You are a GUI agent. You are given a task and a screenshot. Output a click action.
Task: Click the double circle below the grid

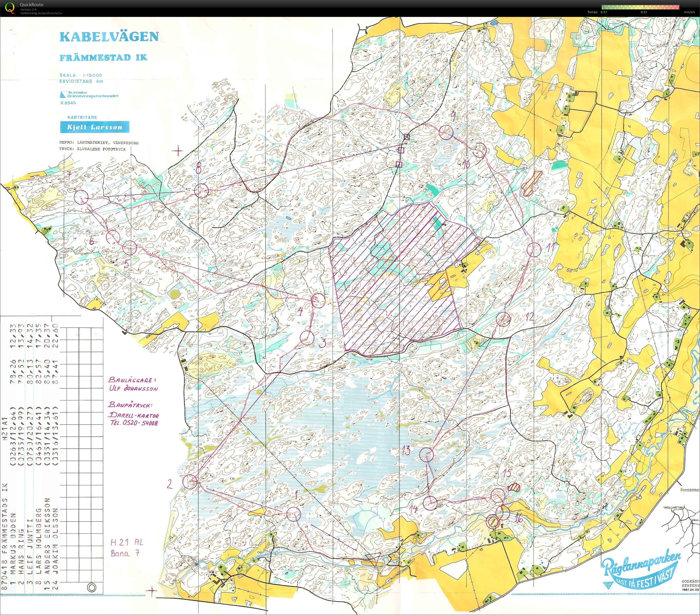[x=91, y=587]
